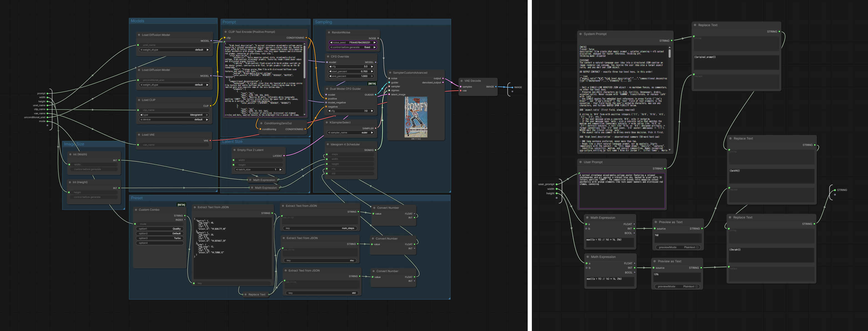Click the key field containing num_steps
The width and height of the screenshot is (868, 331).
[320, 228]
